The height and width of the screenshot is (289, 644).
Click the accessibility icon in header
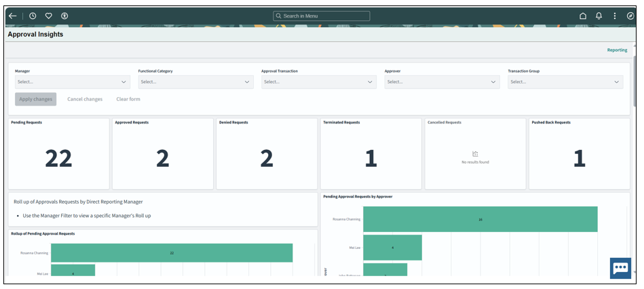click(x=64, y=16)
